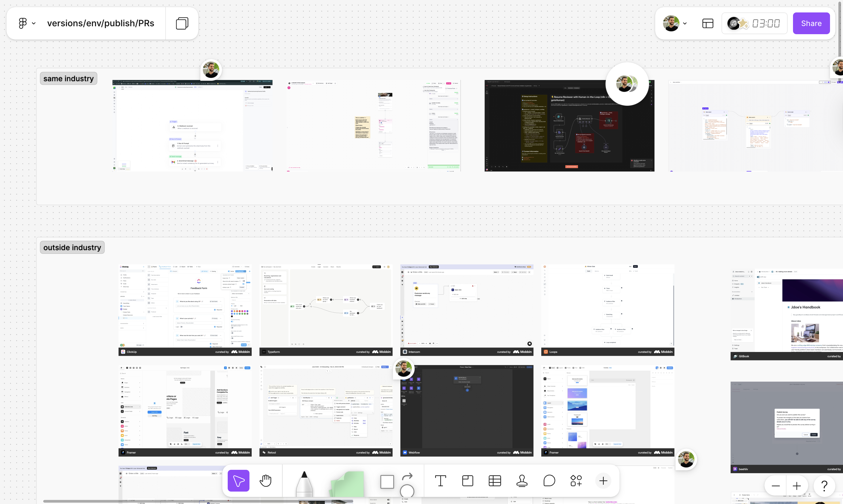843x504 pixels.
Task: Click the file name versions/env/publish/PRs
Action: [x=101, y=23]
